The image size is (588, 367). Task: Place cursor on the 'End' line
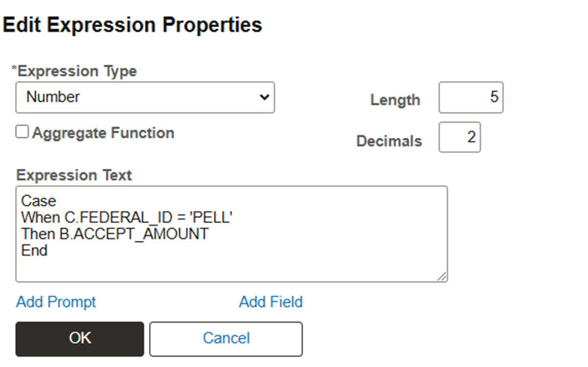click(34, 250)
